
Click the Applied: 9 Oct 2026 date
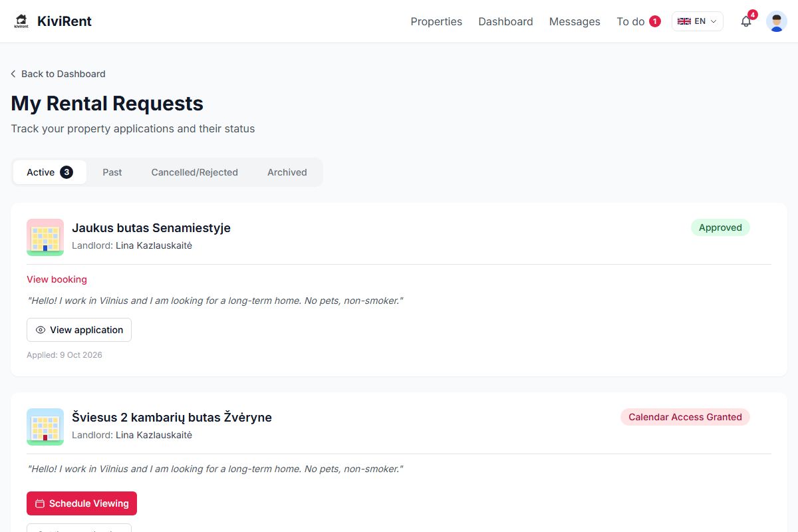click(x=65, y=355)
